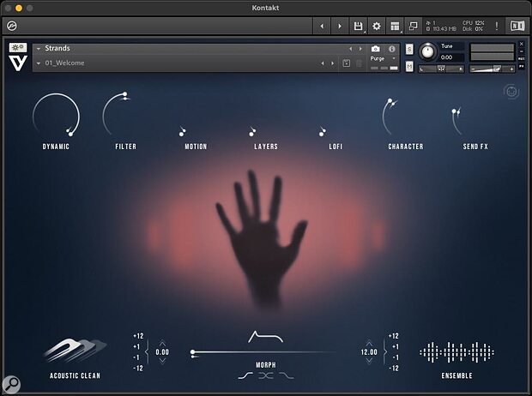Viewport: 532px width, 396px height.
Task: Select previous instrument arrow beside Strands
Action: [x=351, y=49]
